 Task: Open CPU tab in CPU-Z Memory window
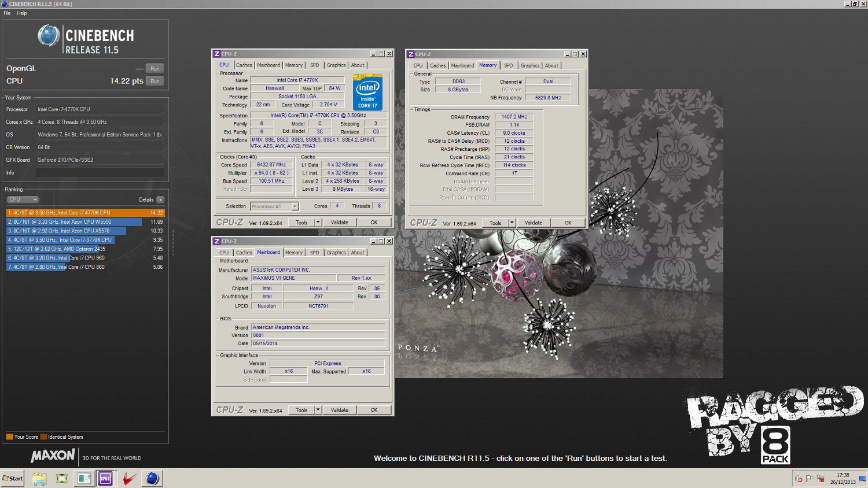click(418, 65)
